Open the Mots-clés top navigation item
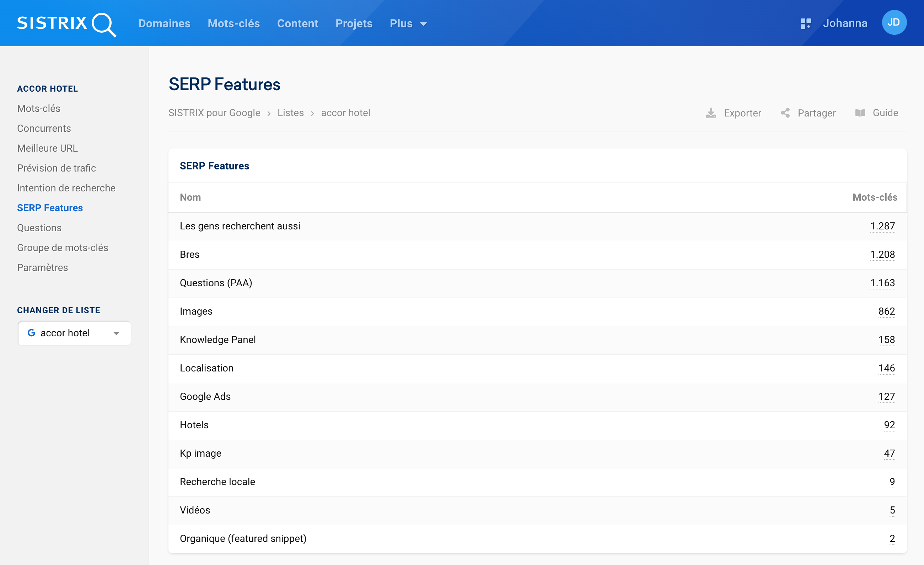The width and height of the screenshot is (924, 565). point(233,23)
